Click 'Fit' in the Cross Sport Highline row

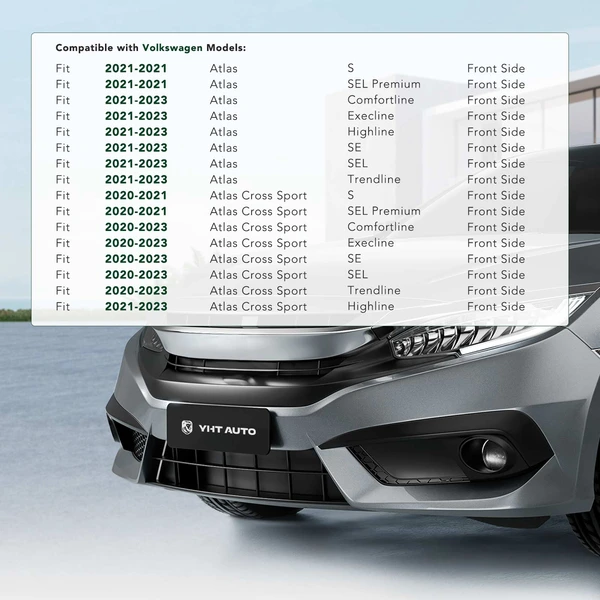(62, 307)
